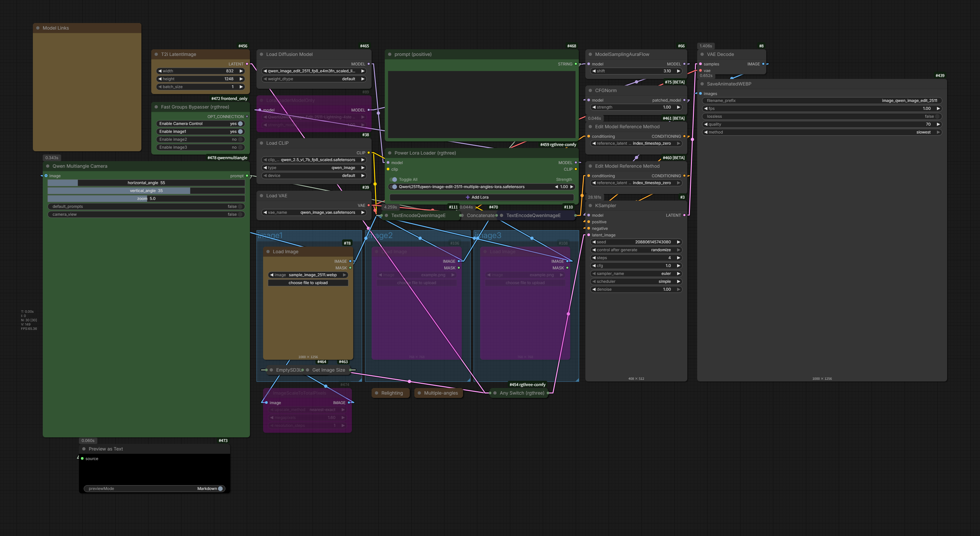Click the Relighting node title
The width and height of the screenshot is (980, 536).
(x=392, y=393)
